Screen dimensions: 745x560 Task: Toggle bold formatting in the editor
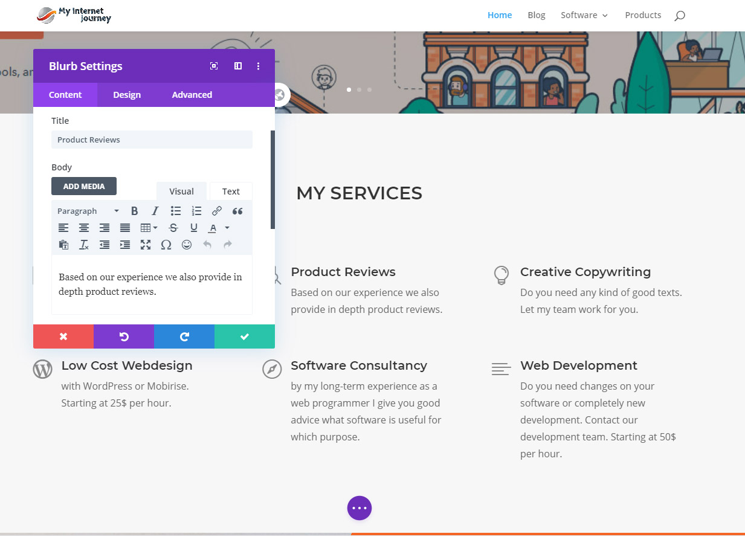coord(135,211)
